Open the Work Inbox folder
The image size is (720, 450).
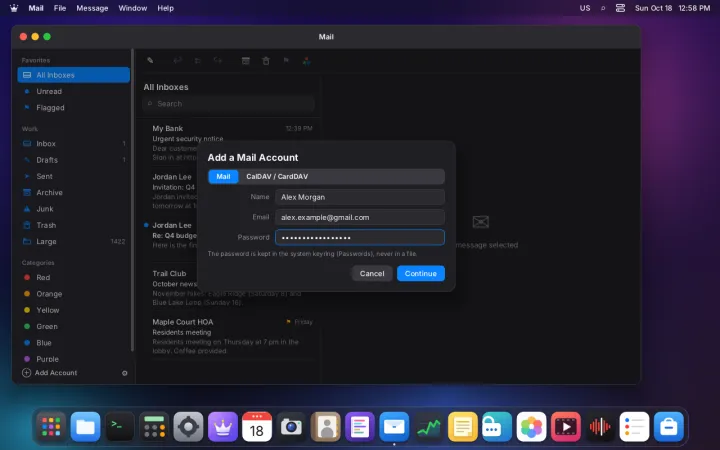pyautogui.click(x=73, y=144)
